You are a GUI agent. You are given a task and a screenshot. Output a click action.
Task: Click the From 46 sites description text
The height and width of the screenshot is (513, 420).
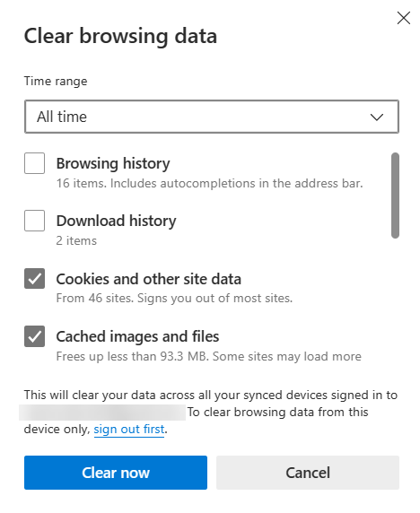click(x=174, y=299)
